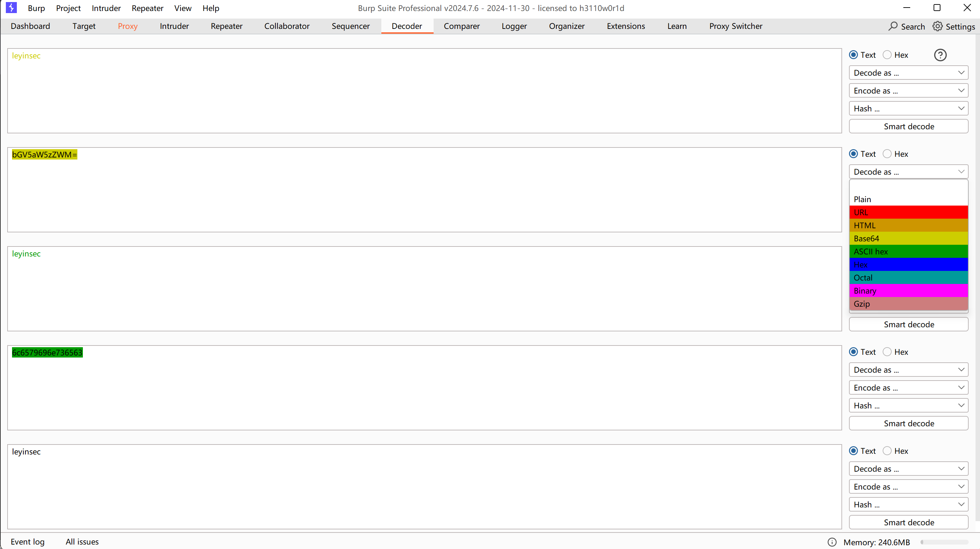The image size is (980, 549).
Task: Click the Decoder help question mark icon
Action: (x=940, y=55)
